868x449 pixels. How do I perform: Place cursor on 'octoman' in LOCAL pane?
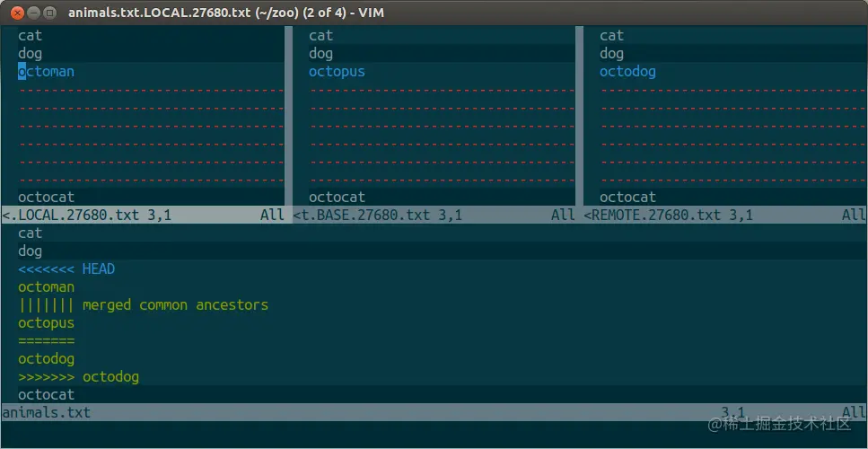tap(46, 72)
